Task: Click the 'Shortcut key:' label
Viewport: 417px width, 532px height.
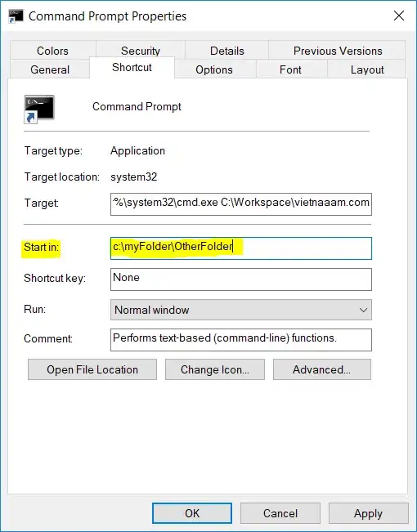Action: pos(55,278)
